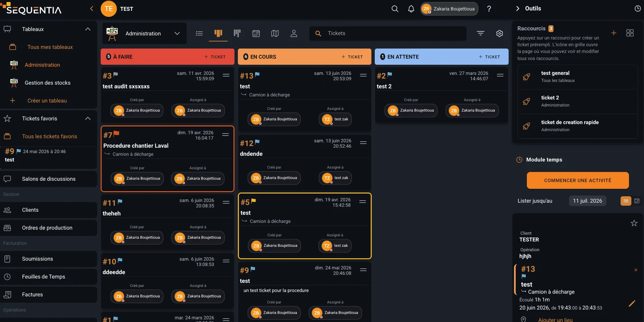
Task: Open favorite ticket #9 in sidebar
Action: [48, 155]
